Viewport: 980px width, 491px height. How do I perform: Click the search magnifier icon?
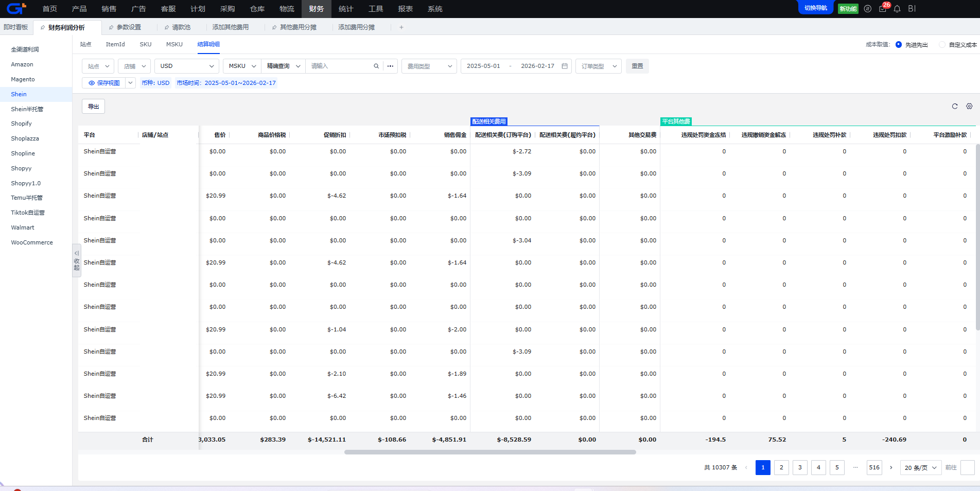click(376, 66)
